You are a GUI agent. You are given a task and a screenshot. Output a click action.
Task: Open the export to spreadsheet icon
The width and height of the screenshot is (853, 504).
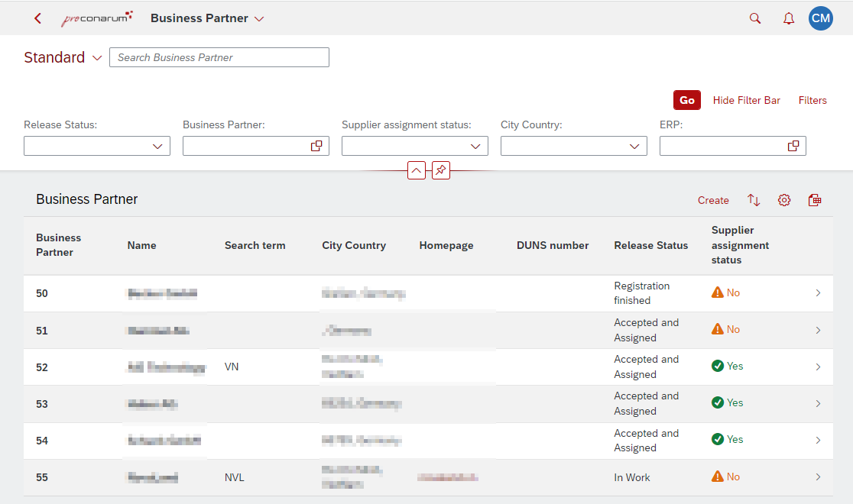pos(815,200)
